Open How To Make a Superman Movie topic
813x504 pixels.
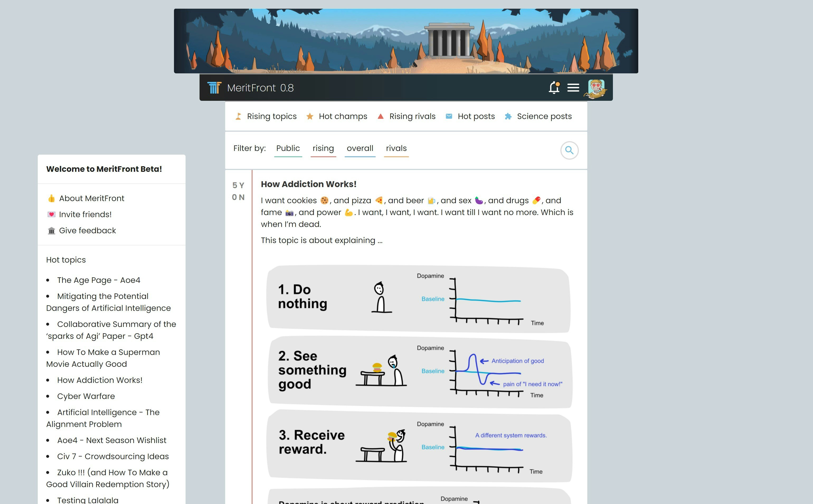tap(103, 358)
